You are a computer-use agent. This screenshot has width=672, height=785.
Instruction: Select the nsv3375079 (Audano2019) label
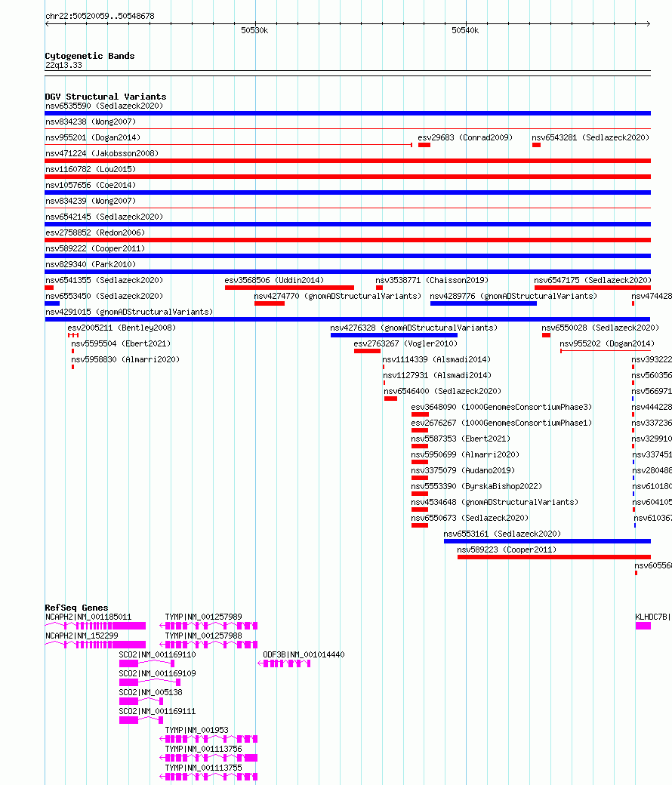pos(463,470)
